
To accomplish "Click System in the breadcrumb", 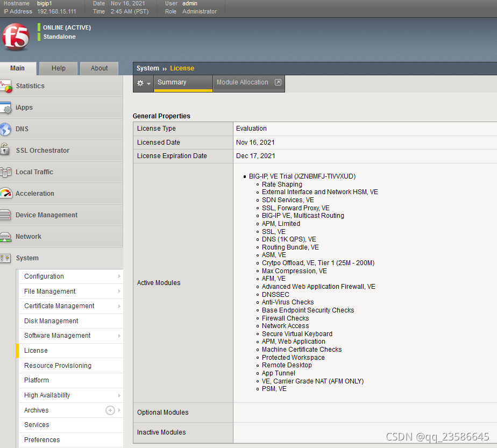I will click(148, 68).
